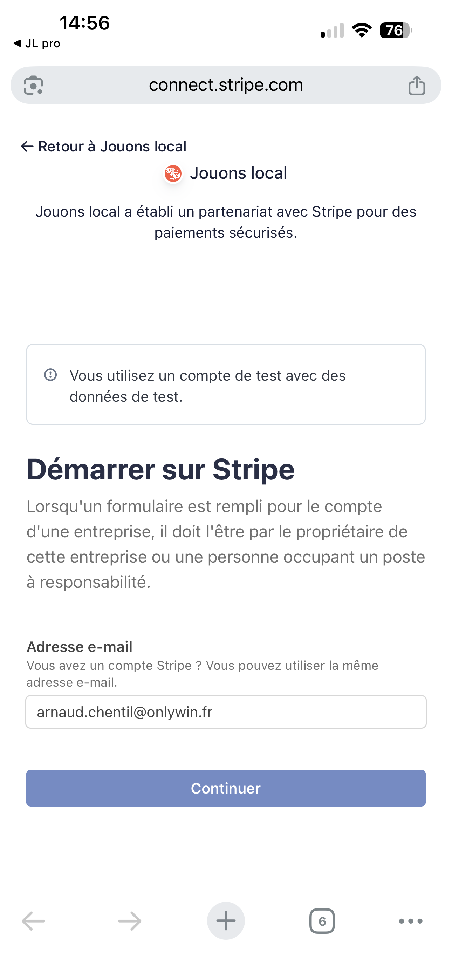Tap the 14:56 clock in status bar
Screen dimensions: 452x980
point(84,23)
